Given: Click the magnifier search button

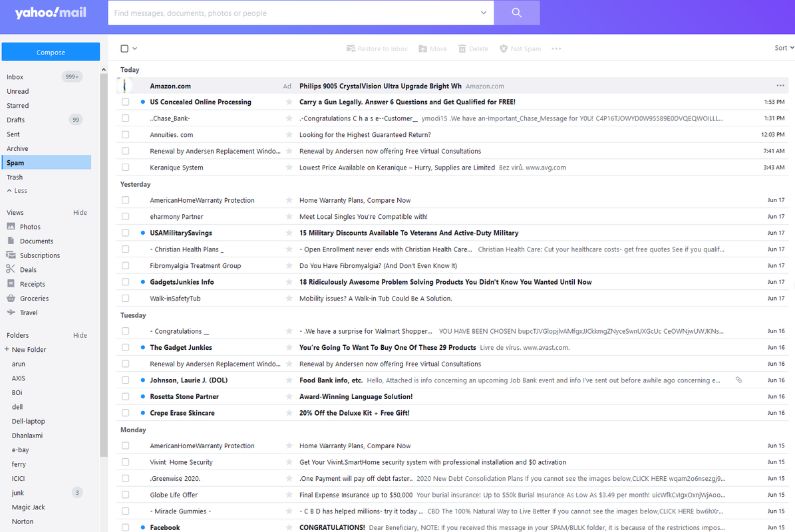Looking at the screenshot, I should coord(517,13).
